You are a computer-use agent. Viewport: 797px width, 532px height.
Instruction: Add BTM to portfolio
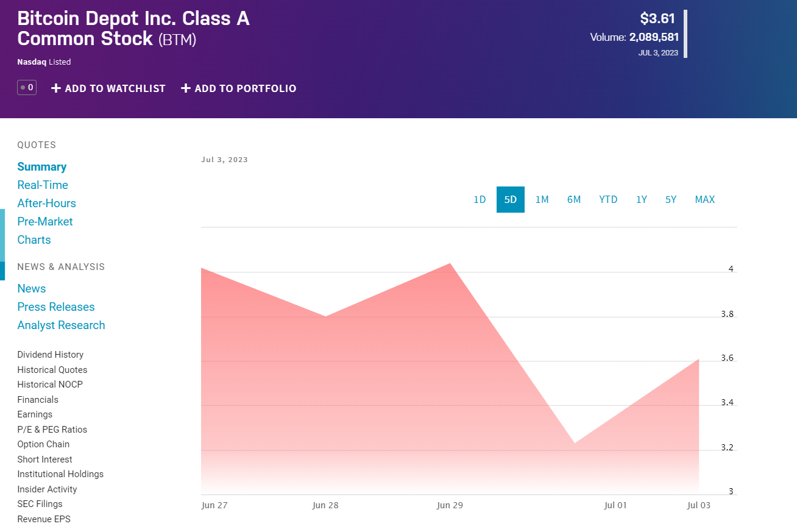[x=239, y=88]
